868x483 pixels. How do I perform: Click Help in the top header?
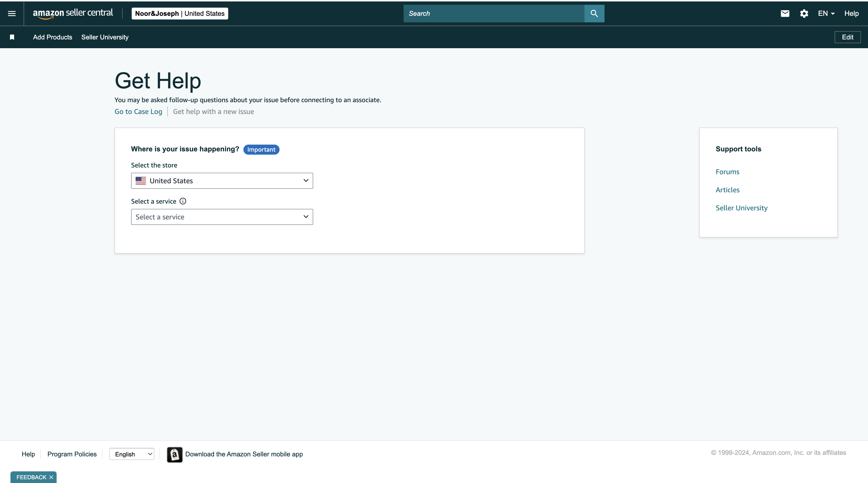(851, 14)
